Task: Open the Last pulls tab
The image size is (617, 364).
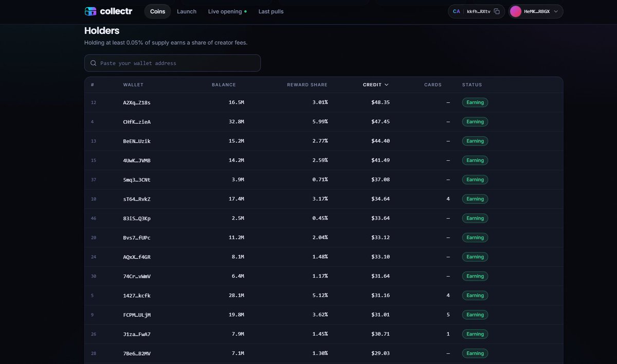Action: coord(271,11)
